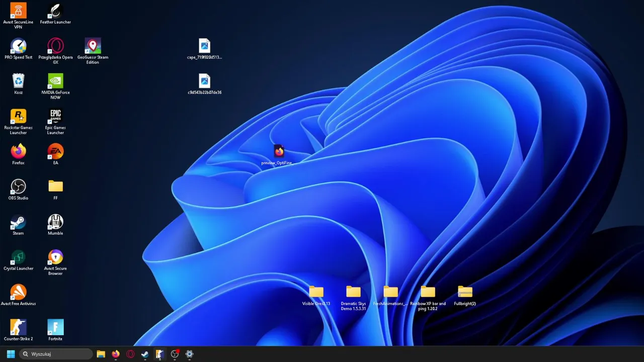644x362 pixels.
Task: Switch to Counter-Strike taskbar app
Action: [x=159, y=354]
